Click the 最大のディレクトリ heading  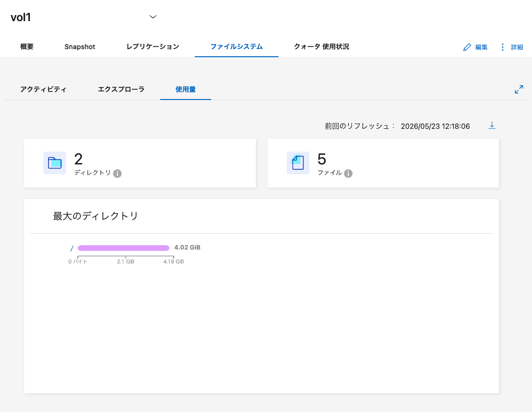(95, 216)
